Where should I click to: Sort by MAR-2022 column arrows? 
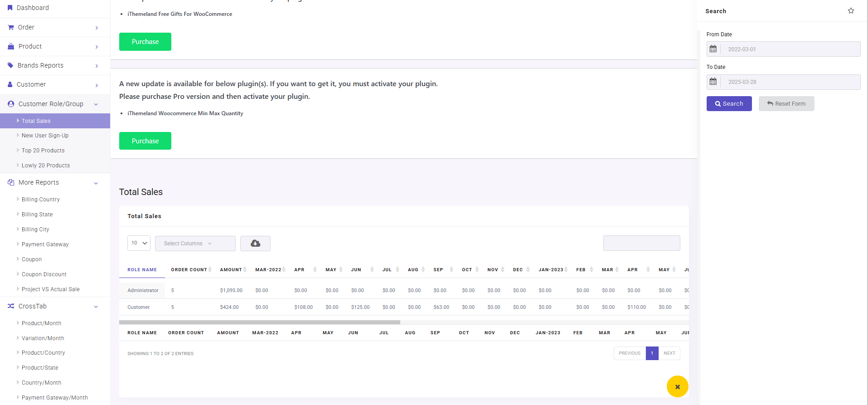point(284,269)
